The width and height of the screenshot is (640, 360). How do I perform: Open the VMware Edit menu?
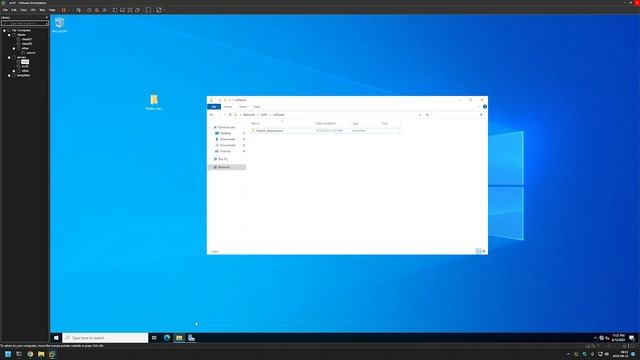[14, 10]
